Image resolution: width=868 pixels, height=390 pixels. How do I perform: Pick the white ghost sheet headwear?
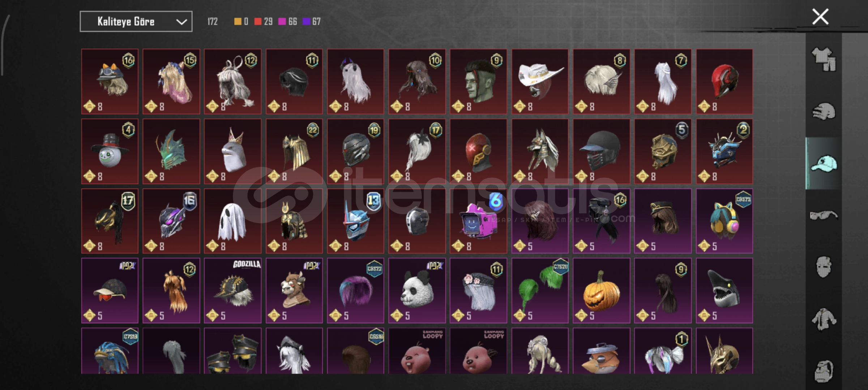click(233, 221)
